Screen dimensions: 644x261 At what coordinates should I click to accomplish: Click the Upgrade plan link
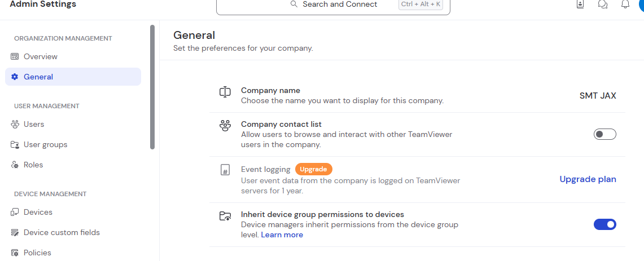(x=588, y=179)
